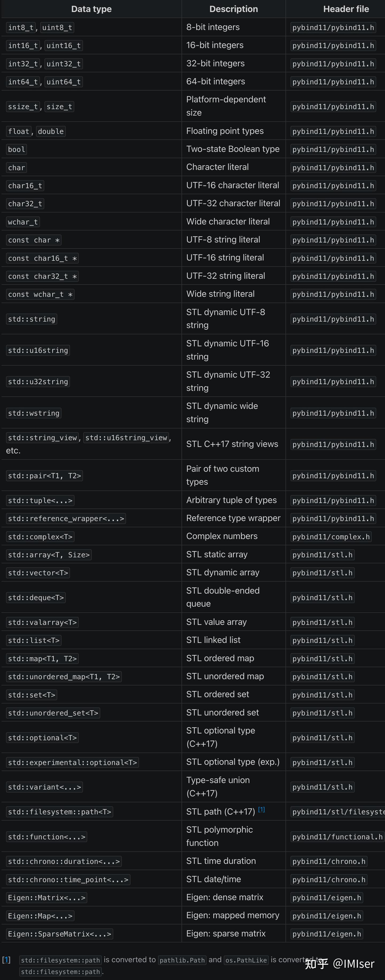This screenshot has height=980, width=385.
Task: Click the std::reference_wrapper<...> code cell
Action: click(66, 519)
